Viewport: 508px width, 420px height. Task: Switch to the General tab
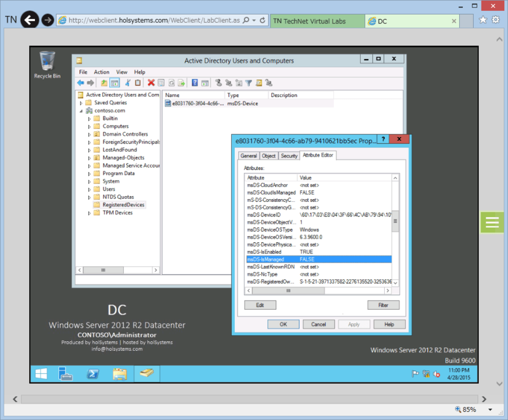[248, 156]
